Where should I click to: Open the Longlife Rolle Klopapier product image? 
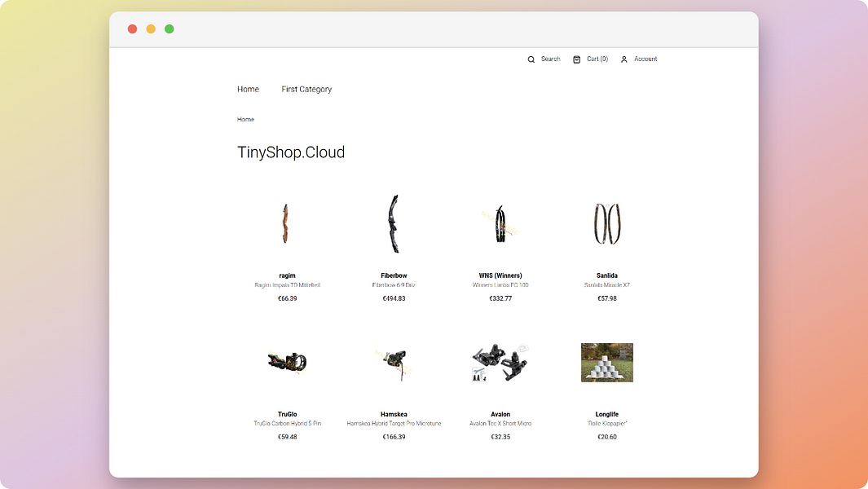pos(607,363)
